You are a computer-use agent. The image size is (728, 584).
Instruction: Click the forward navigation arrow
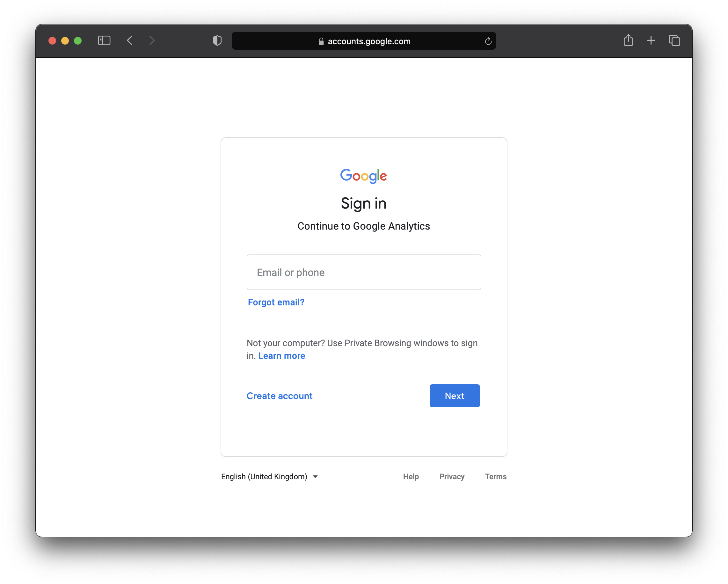(152, 40)
